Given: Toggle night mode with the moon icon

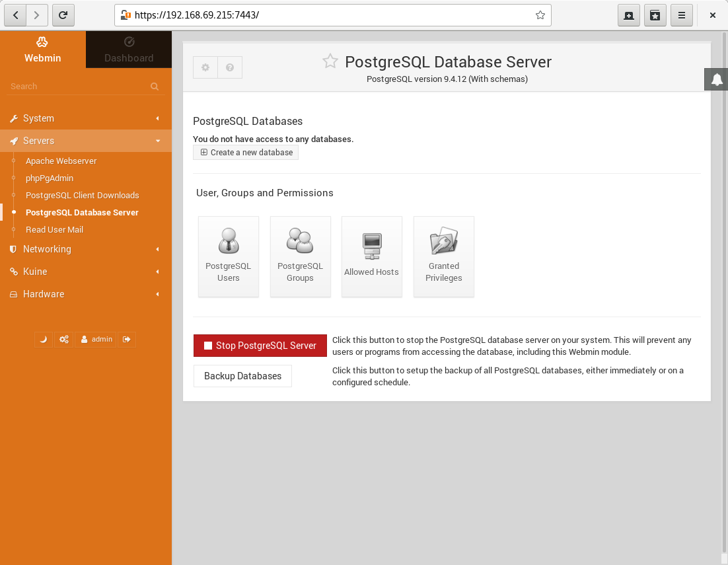Looking at the screenshot, I should click(44, 339).
